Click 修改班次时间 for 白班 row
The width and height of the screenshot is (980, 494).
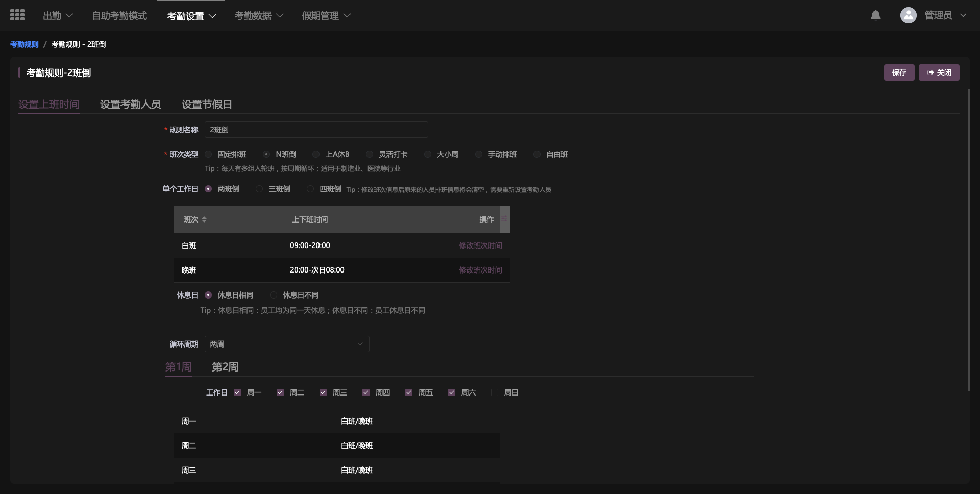point(480,245)
